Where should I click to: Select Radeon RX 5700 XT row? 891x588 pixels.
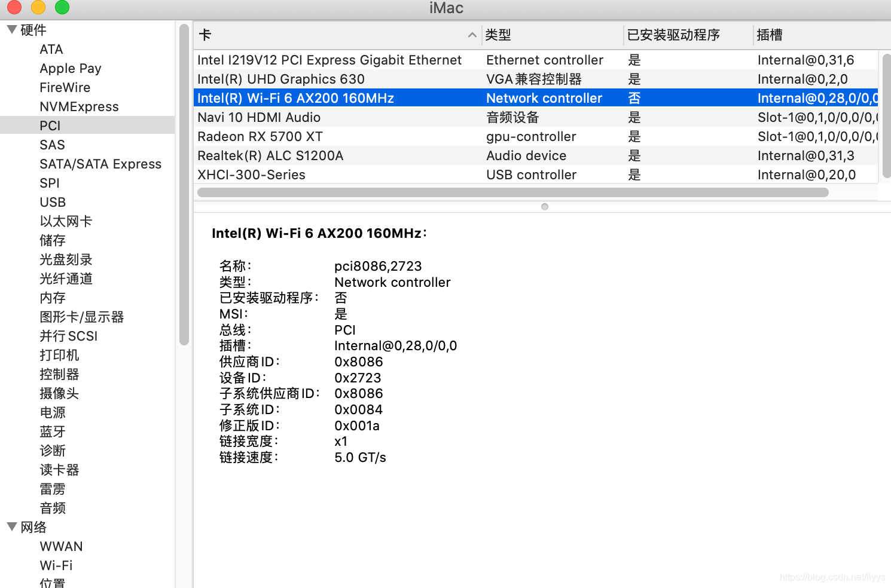(x=536, y=136)
